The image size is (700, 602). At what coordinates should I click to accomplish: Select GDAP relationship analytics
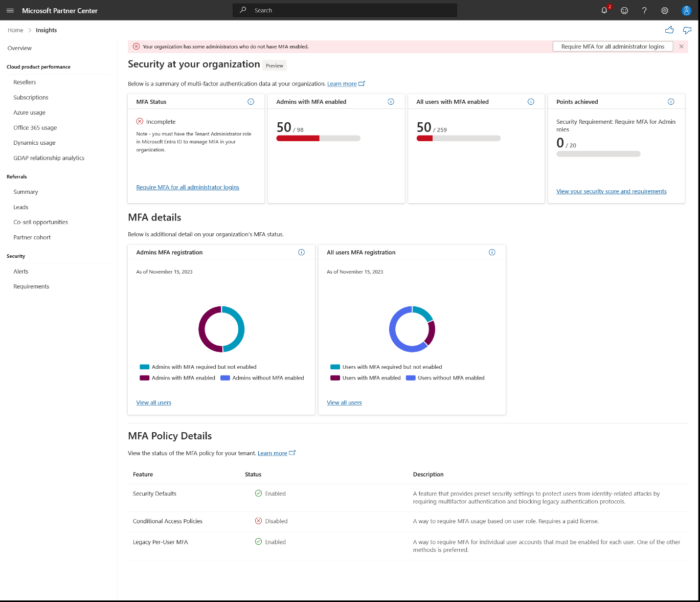click(x=49, y=158)
